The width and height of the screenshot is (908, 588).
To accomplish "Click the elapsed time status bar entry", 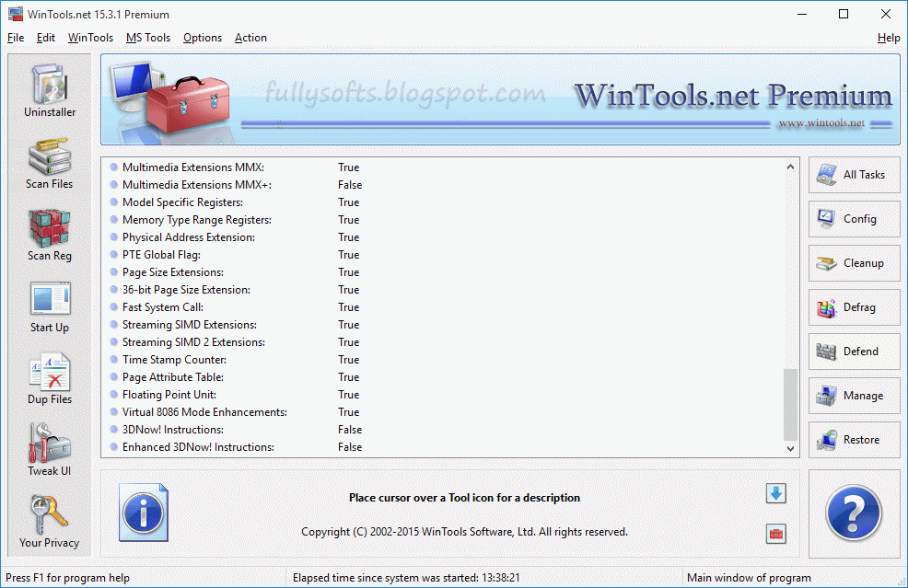I will (406, 578).
